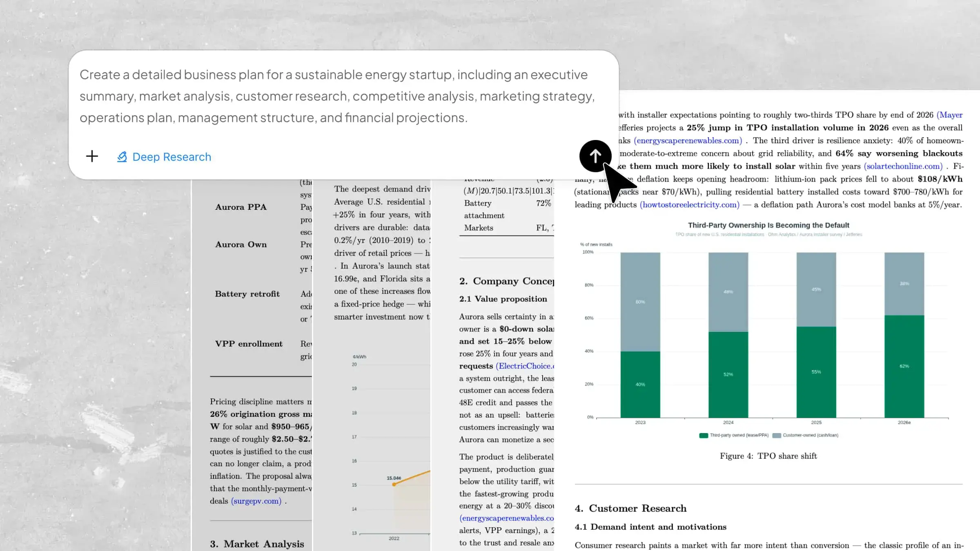Open the energyscaperenewables.com link beside 'The third driver'

(x=688, y=140)
